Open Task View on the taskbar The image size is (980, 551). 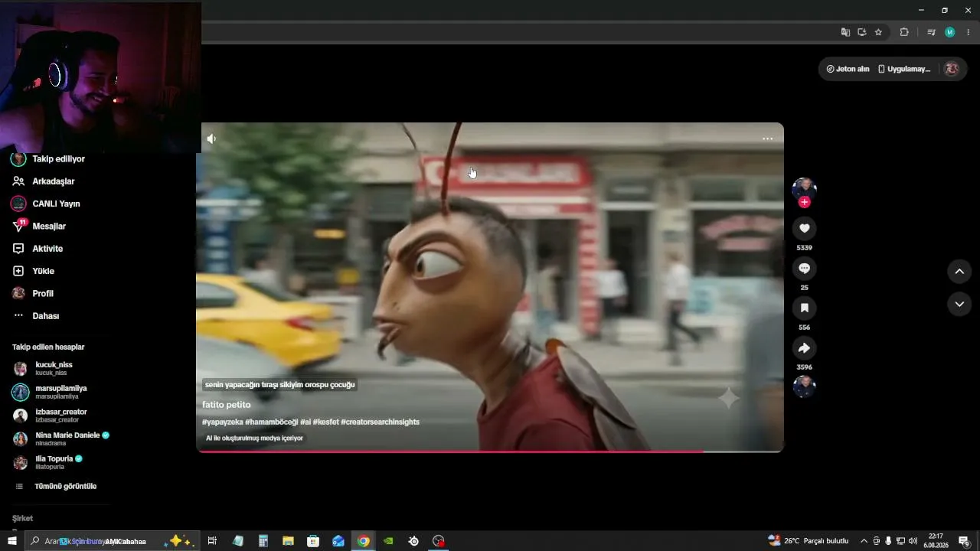tap(212, 541)
